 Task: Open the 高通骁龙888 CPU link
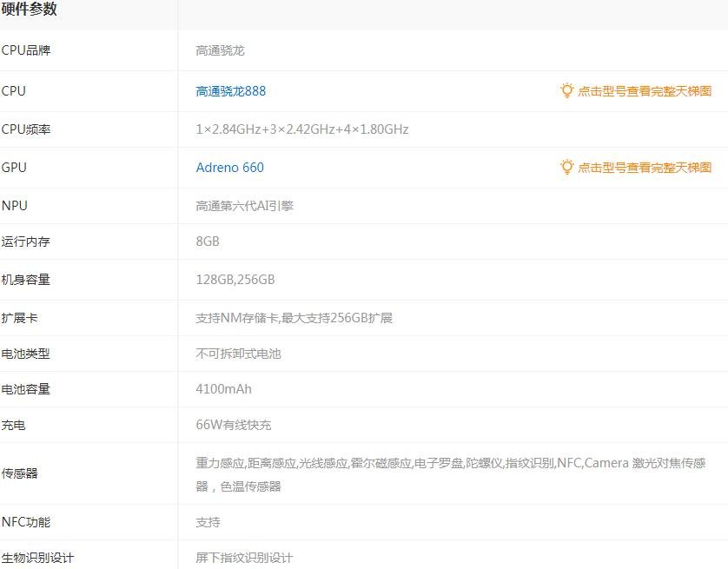click(231, 91)
